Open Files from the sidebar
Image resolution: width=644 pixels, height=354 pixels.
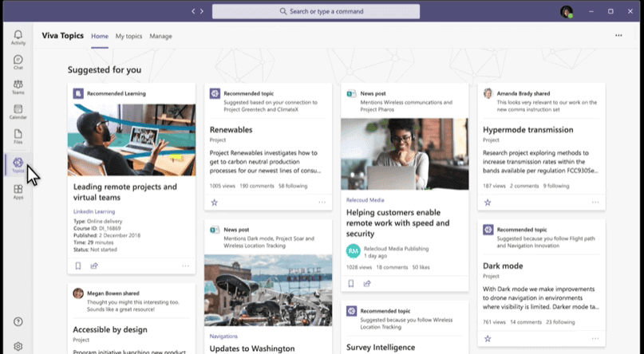point(18,136)
